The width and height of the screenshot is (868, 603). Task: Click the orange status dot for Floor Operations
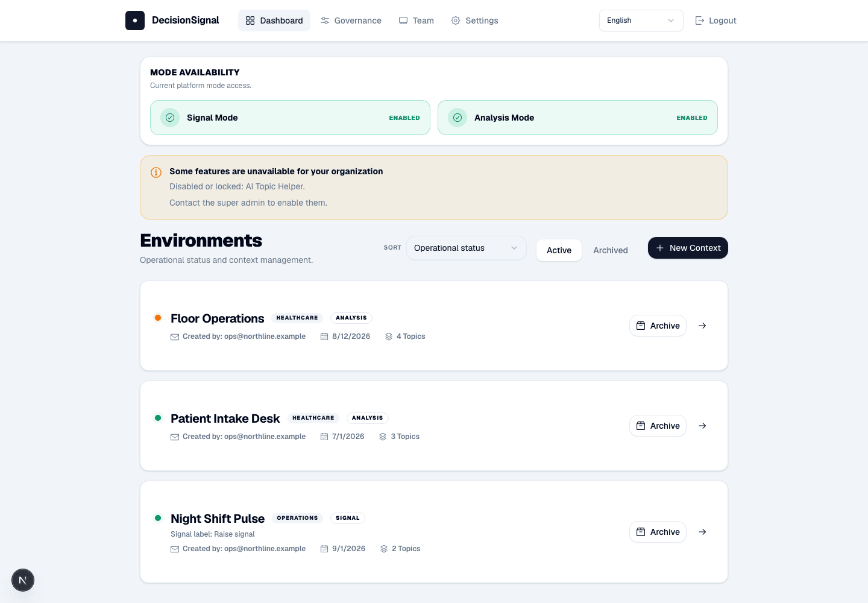tap(158, 318)
